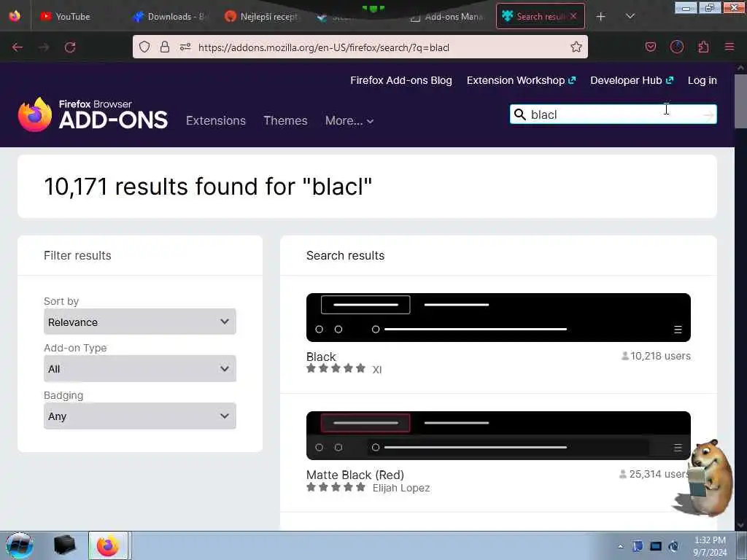
Task: Click the add-ons search field
Action: (614, 114)
